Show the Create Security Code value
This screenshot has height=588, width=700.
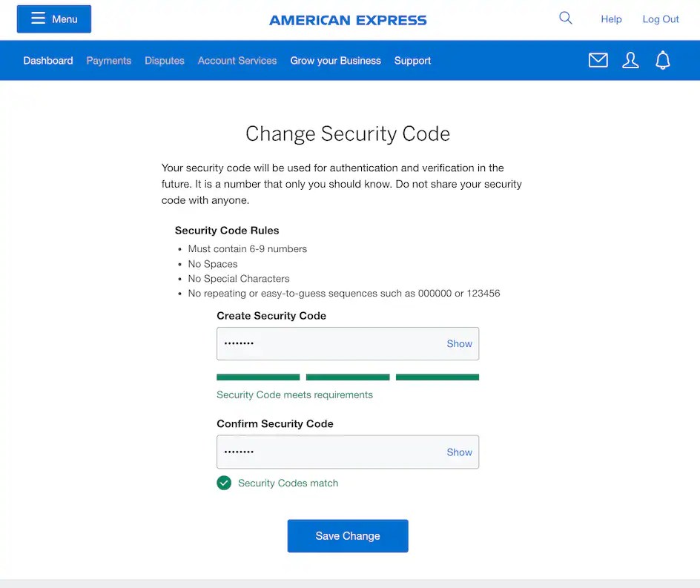460,344
